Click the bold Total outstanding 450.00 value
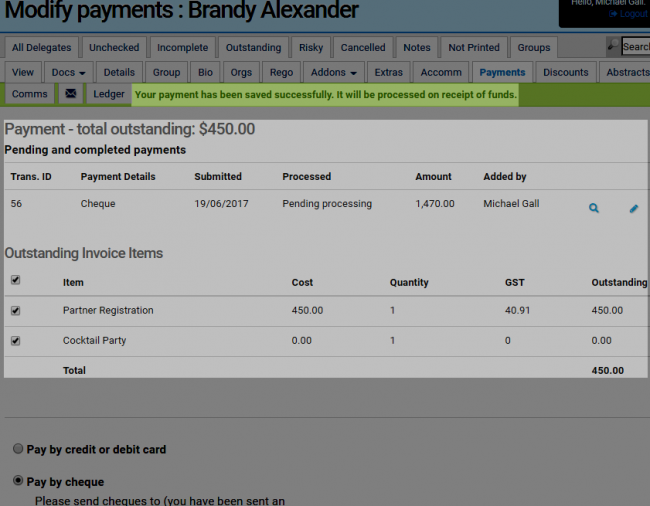Screen dimensions: 650x506 (607, 370)
